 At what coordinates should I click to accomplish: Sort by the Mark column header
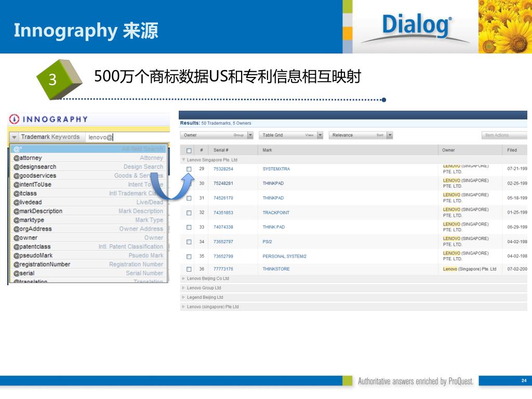coord(267,150)
